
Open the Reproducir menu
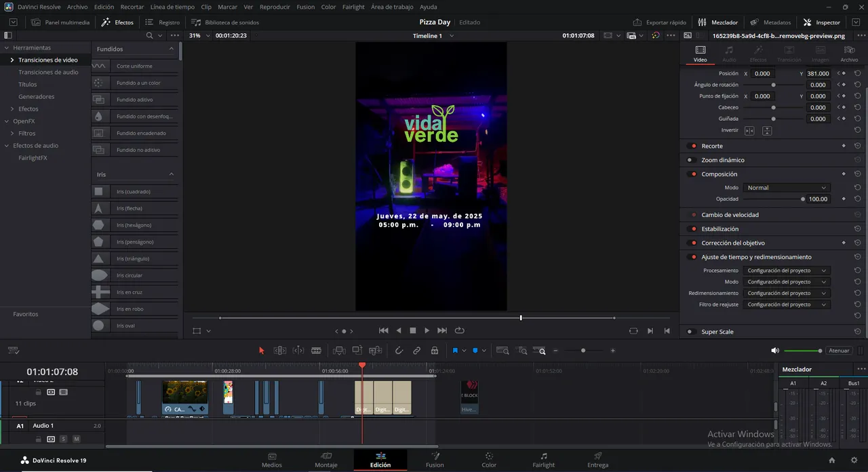pyautogui.click(x=275, y=7)
